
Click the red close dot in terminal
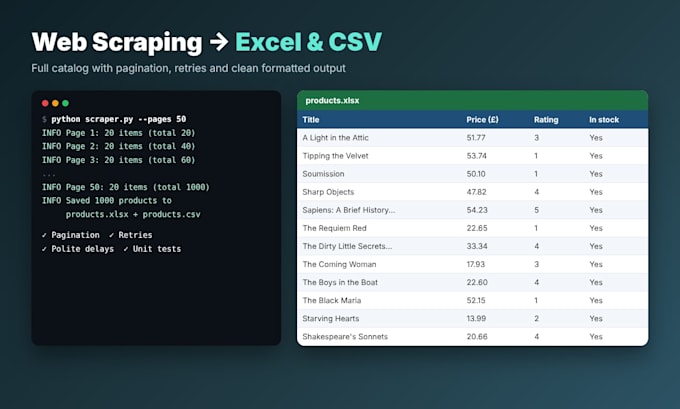[45, 103]
